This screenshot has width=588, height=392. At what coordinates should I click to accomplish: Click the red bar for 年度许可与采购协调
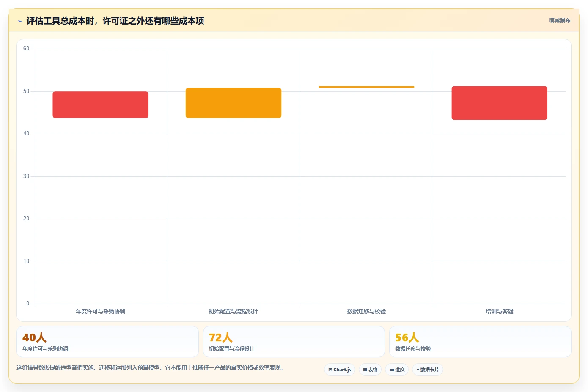101,104
